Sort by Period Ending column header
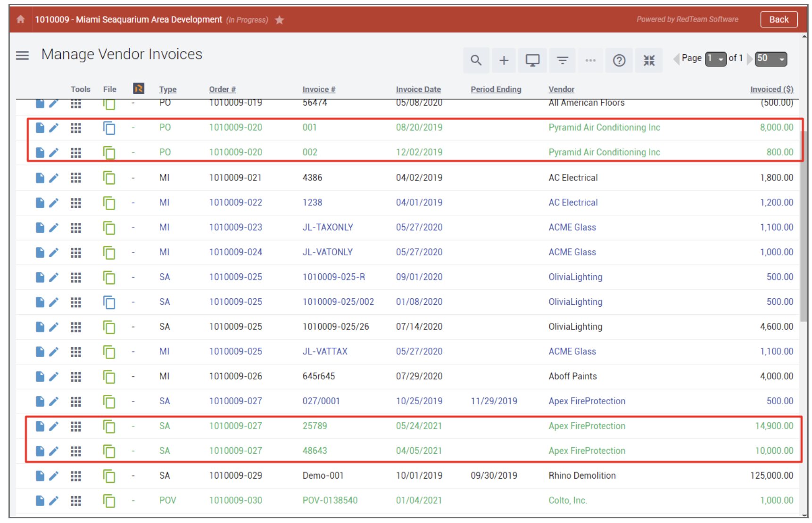 [x=496, y=90]
